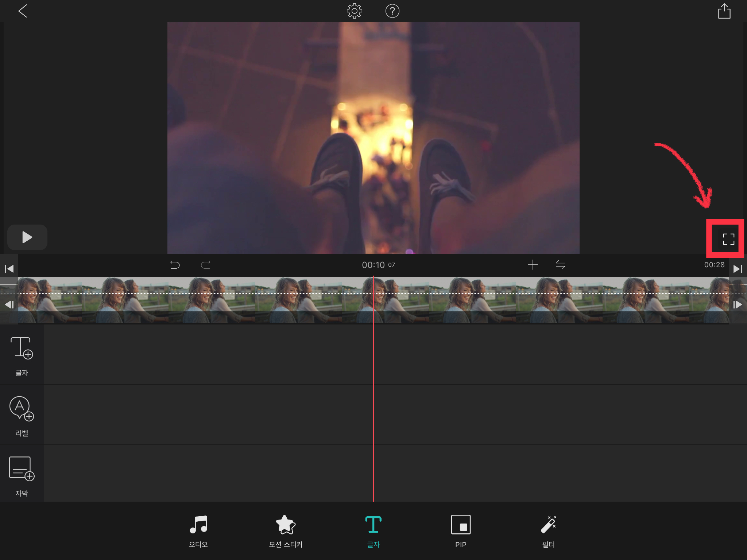747x560 pixels.
Task: Jump to the end of the timeline
Action: pyautogui.click(x=738, y=269)
